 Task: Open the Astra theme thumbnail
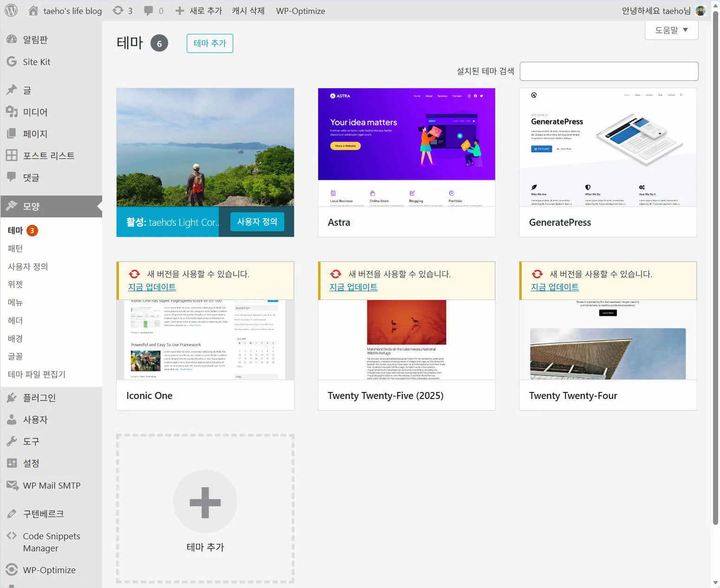tap(406, 147)
